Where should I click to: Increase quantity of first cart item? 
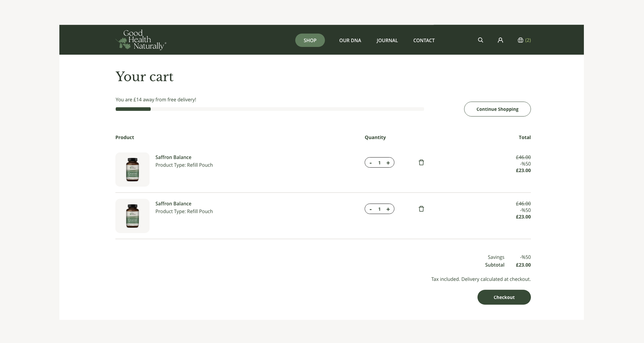tap(388, 163)
